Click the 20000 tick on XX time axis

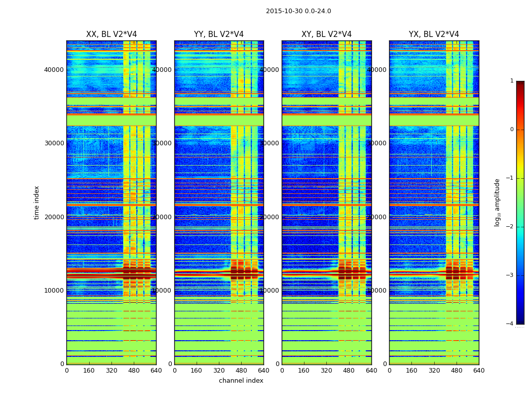point(54,217)
